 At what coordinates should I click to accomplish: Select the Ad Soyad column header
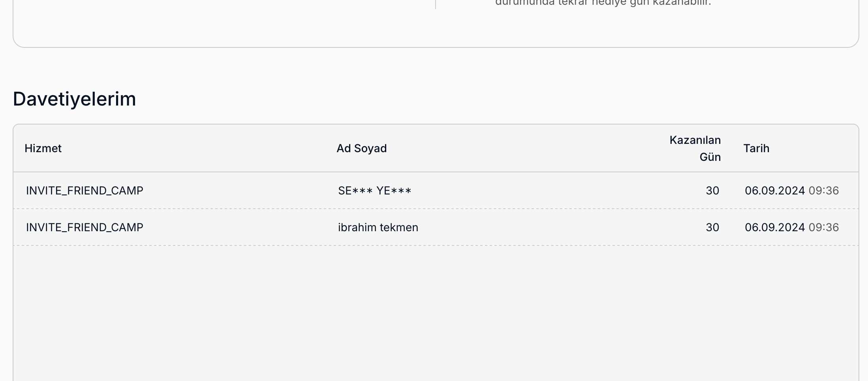pos(361,148)
